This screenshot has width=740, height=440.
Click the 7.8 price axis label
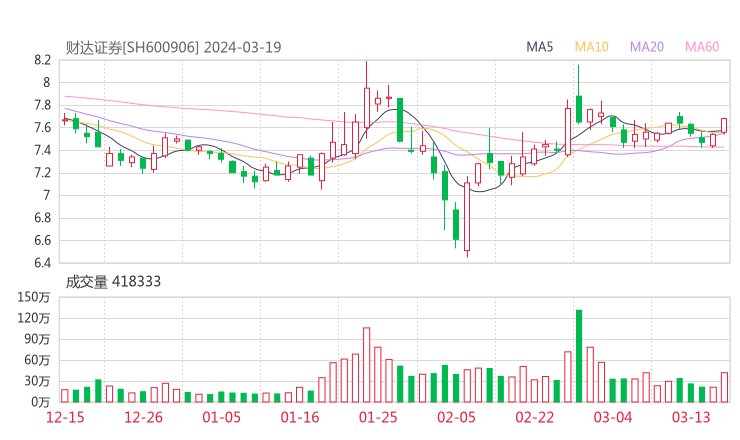42,105
